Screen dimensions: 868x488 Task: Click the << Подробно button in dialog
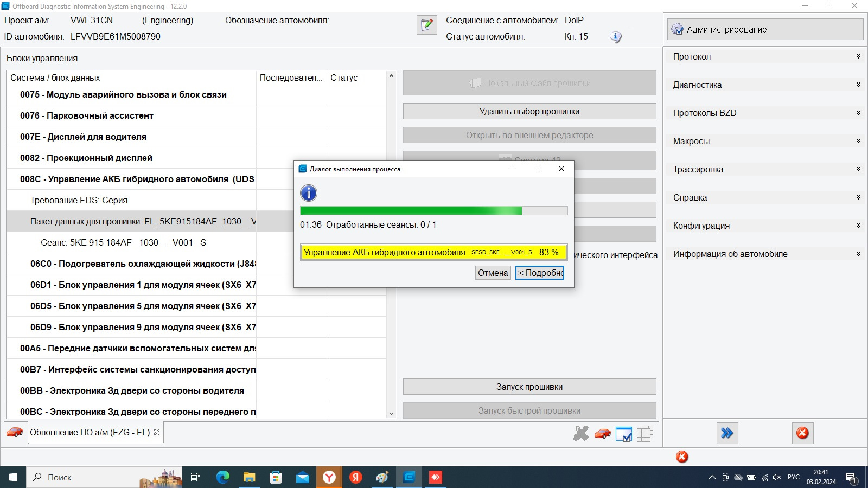point(540,273)
